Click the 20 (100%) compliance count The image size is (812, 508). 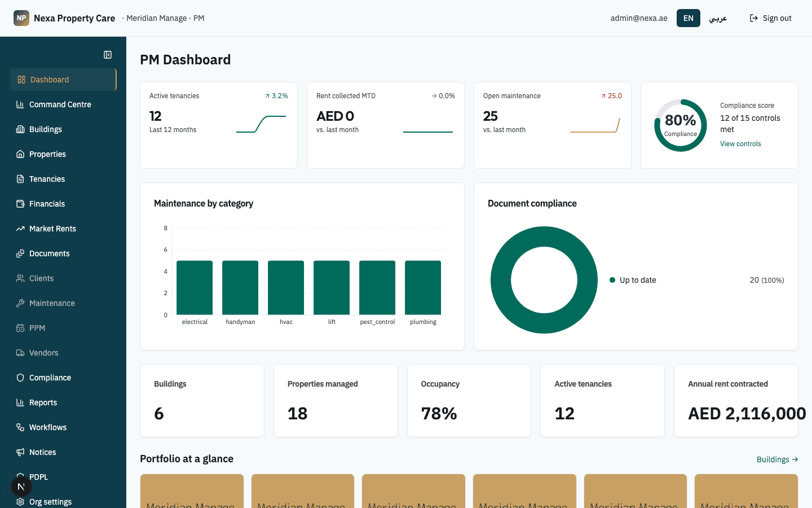pyautogui.click(x=767, y=280)
